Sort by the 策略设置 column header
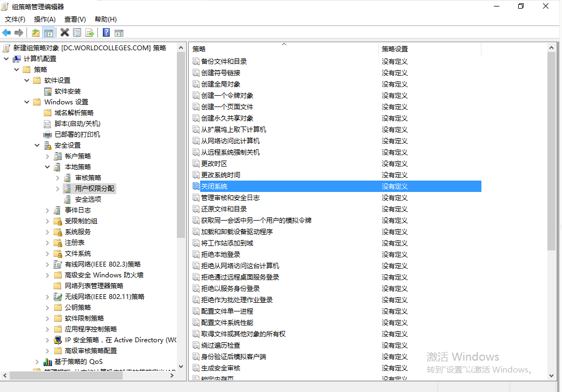The image size is (562, 392). pos(429,49)
